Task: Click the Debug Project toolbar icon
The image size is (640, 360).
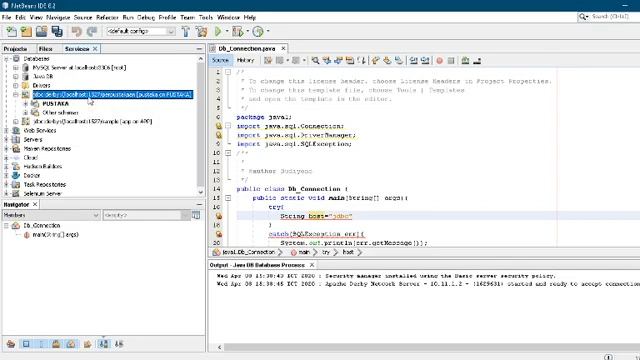Action: pyautogui.click(x=238, y=31)
